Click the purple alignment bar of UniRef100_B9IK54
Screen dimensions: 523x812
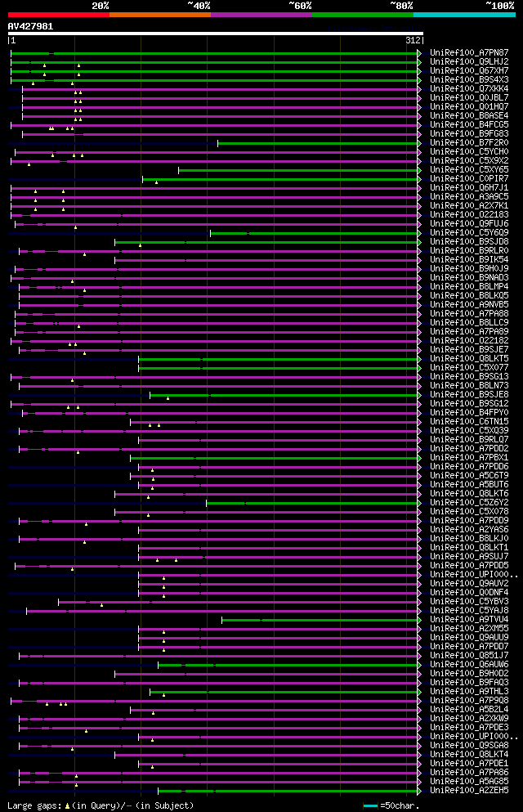point(266,261)
